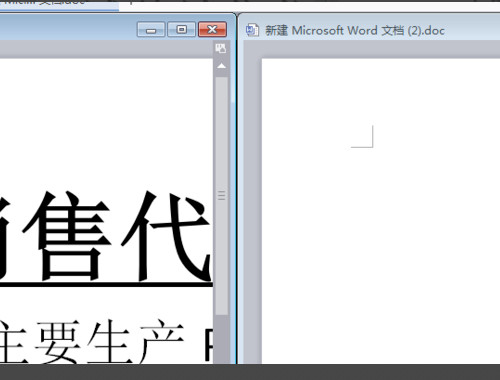The height and width of the screenshot is (380, 500).
Task: Click the vertical scrollbar grip handle
Action: [222, 196]
